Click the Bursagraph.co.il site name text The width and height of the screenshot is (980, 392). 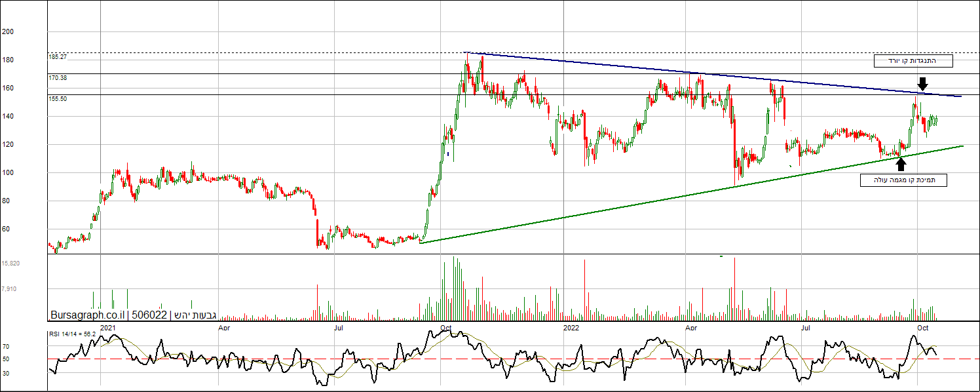(x=88, y=315)
